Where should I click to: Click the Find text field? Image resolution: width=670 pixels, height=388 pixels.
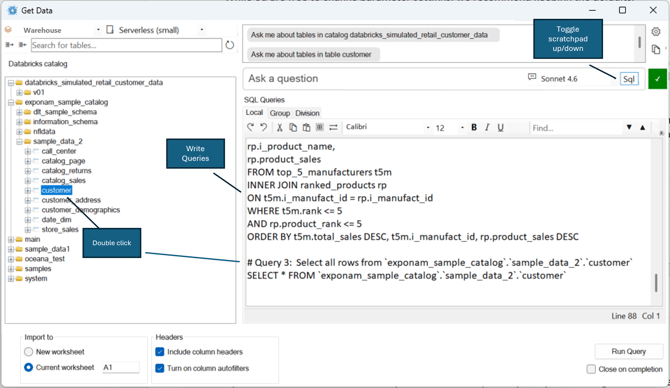577,127
